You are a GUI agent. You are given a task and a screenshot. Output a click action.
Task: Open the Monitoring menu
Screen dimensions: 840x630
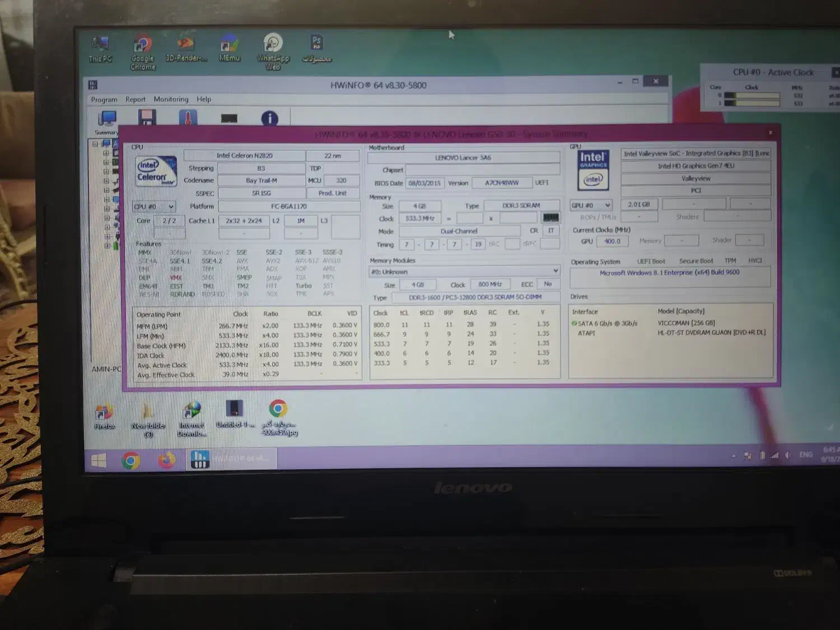click(171, 99)
